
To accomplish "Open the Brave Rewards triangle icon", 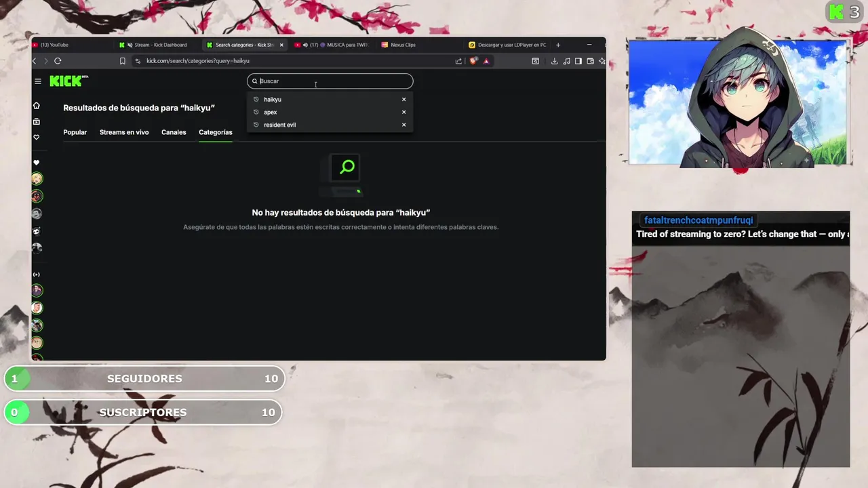I will coord(486,61).
